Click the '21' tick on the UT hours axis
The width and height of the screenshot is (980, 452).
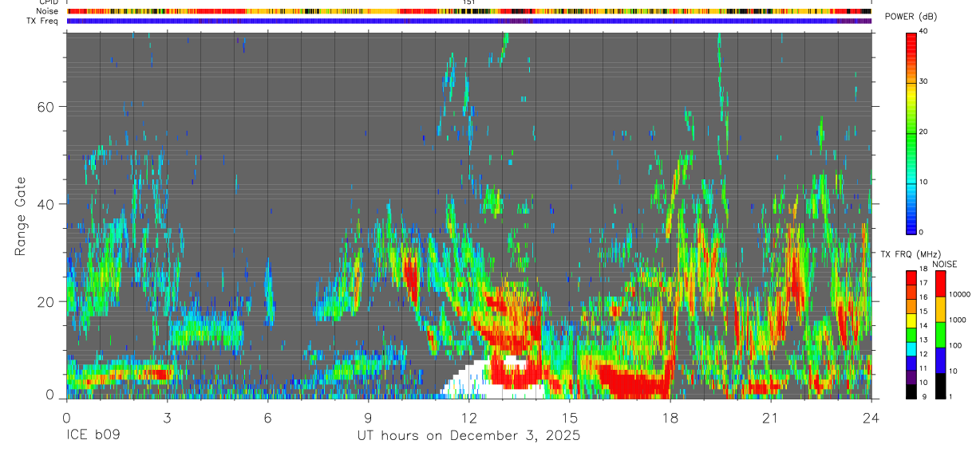click(x=770, y=417)
